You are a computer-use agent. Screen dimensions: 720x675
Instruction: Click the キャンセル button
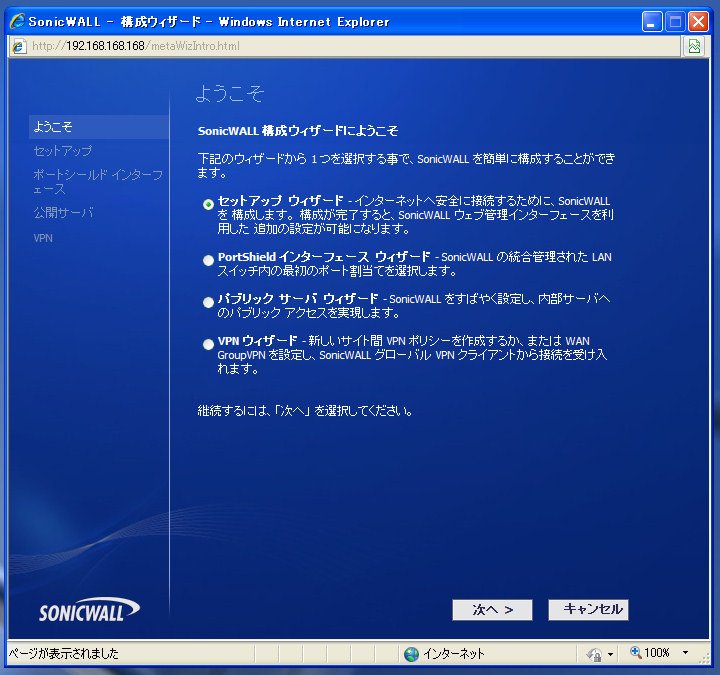coord(588,610)
